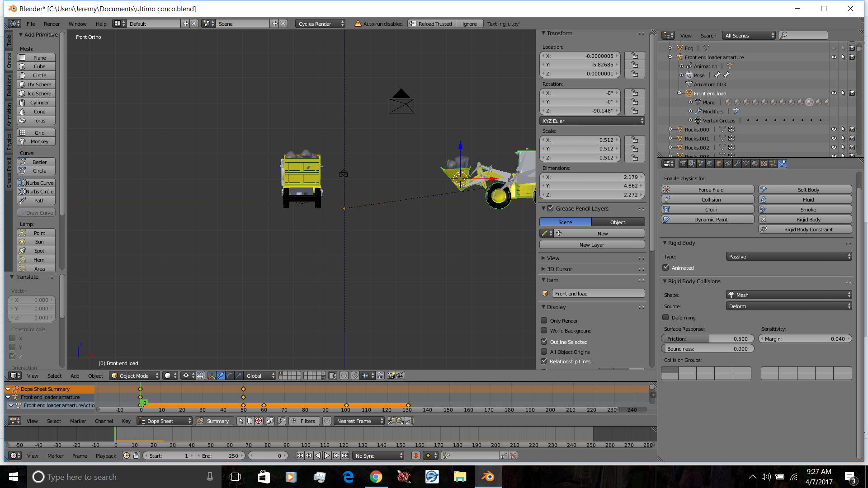Toggle the Grease Pencil Layers checkbox
This screenshot has height=488, width=868.
[550, 208]
